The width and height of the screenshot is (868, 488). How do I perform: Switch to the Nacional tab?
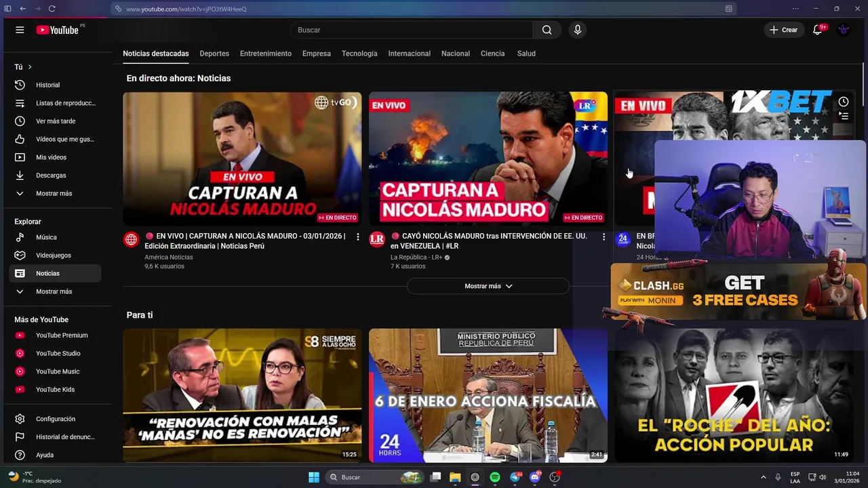coord(456,54)
